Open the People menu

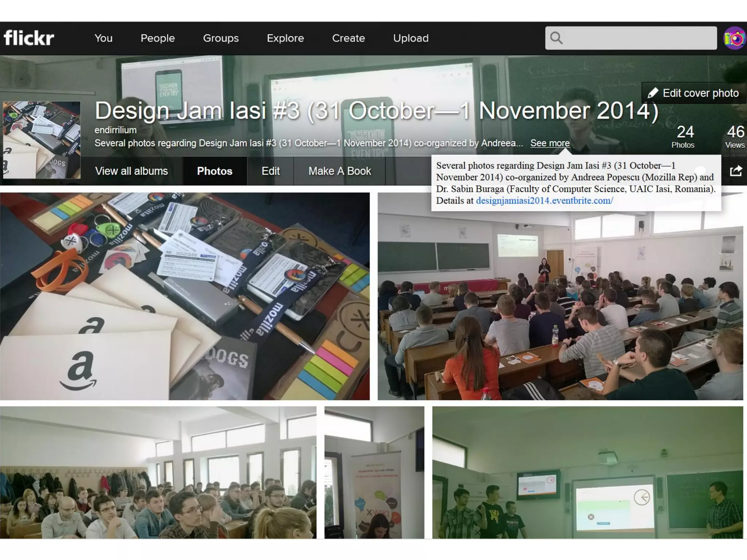(158, 38)
